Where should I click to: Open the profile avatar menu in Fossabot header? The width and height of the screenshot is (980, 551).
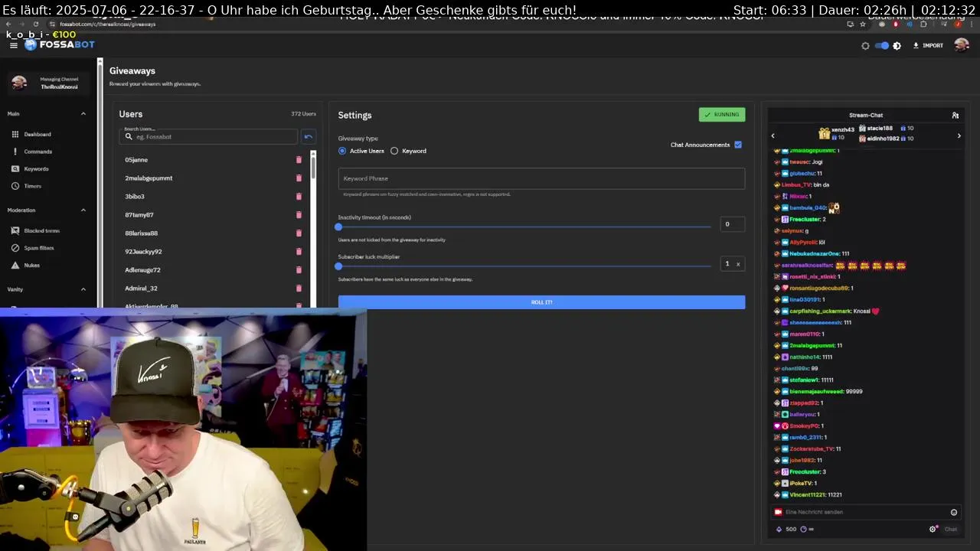click(x=962, y=45)
